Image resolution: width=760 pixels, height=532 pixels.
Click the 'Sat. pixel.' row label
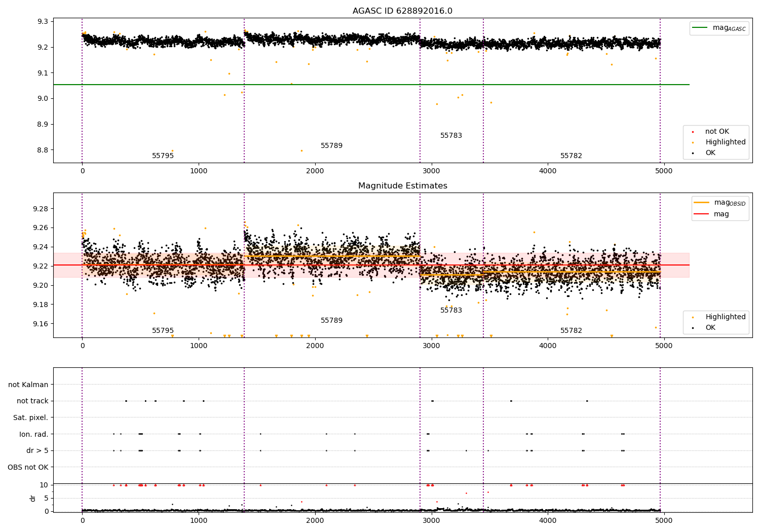[31, 417]
